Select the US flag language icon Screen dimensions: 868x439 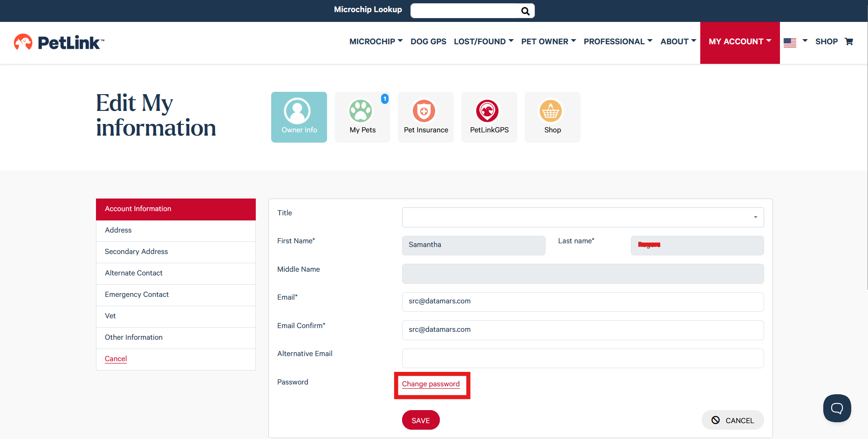coord(790,42)
